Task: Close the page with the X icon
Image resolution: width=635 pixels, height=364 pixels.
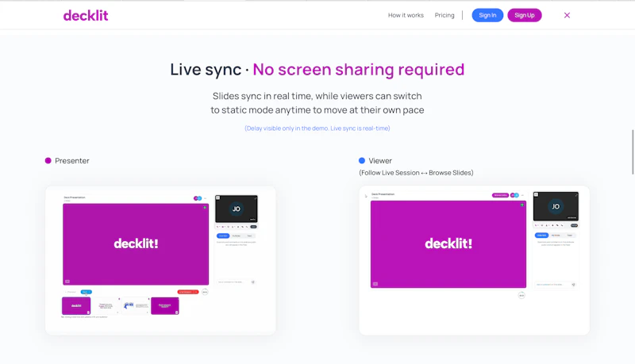Action: [x=567, y=15]
